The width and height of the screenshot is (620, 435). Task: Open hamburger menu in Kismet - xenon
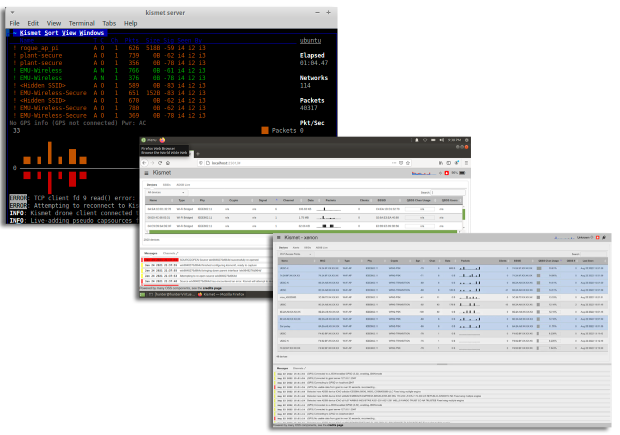(279, 237)
